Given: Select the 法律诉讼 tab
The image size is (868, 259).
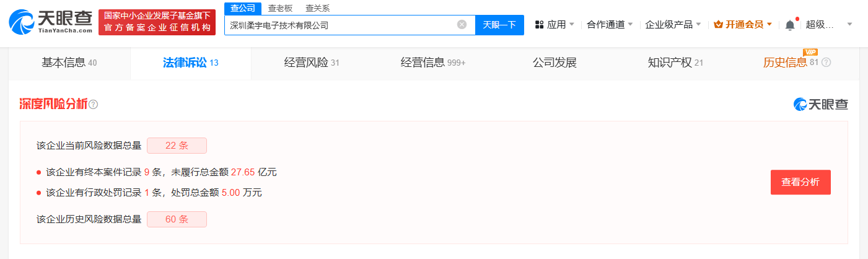Looking at the screenshot, I should pyautogui.click(x=191, y=63).
